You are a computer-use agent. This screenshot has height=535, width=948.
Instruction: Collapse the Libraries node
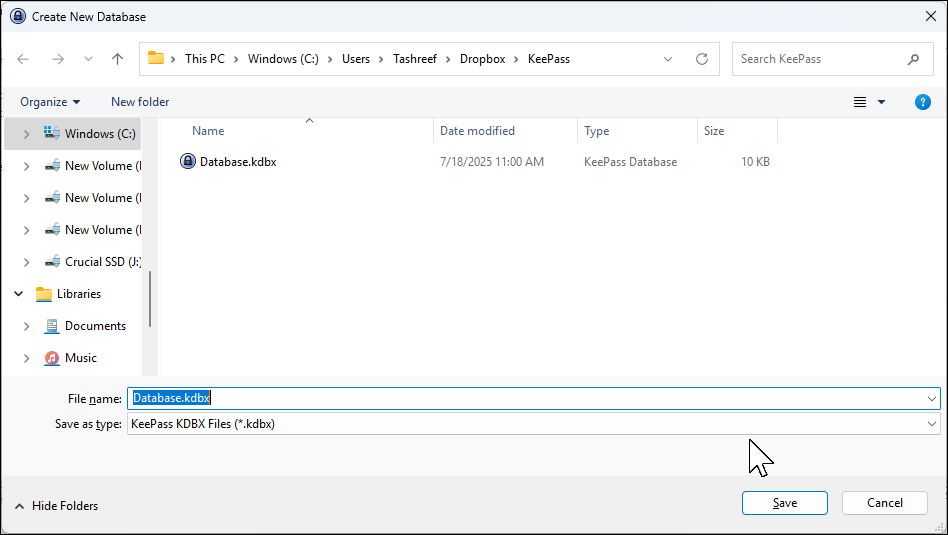[x=18, y=294]
